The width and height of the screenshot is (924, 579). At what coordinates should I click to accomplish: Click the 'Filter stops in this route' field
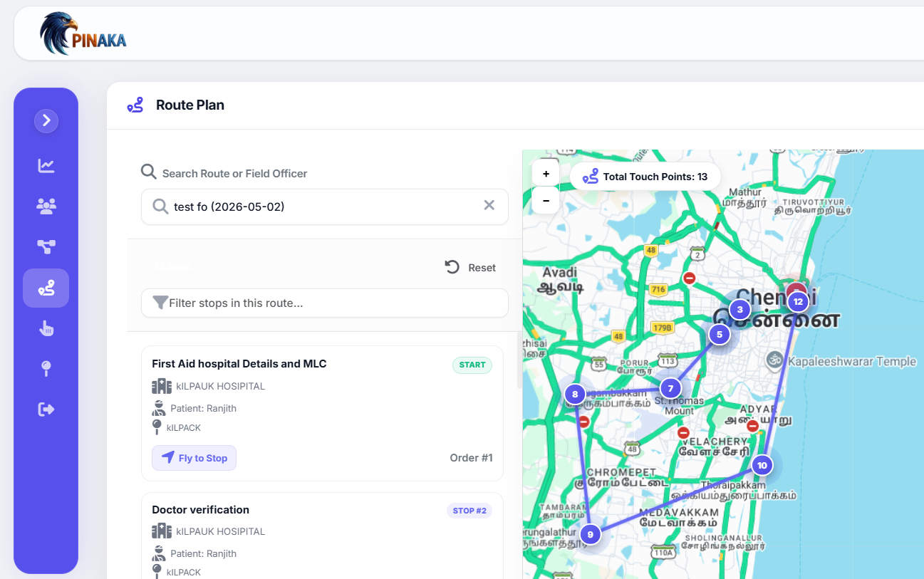[325, 303]
